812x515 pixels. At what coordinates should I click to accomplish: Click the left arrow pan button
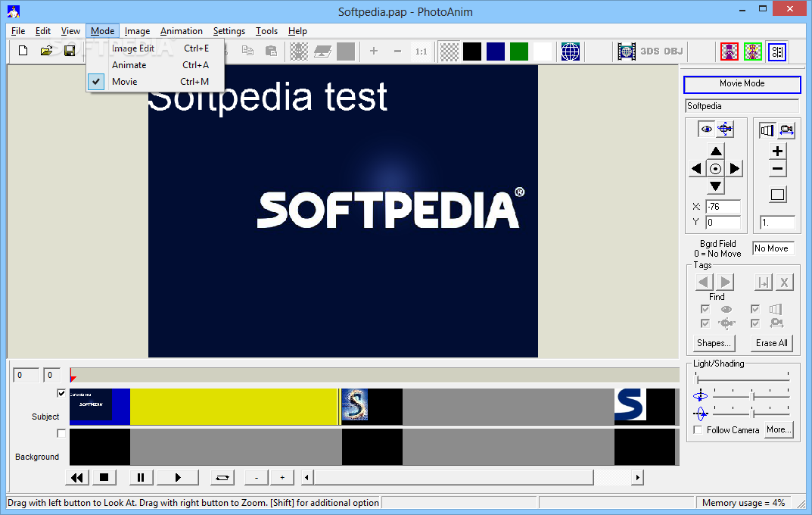pyautogui.click(x=697, y=168)
